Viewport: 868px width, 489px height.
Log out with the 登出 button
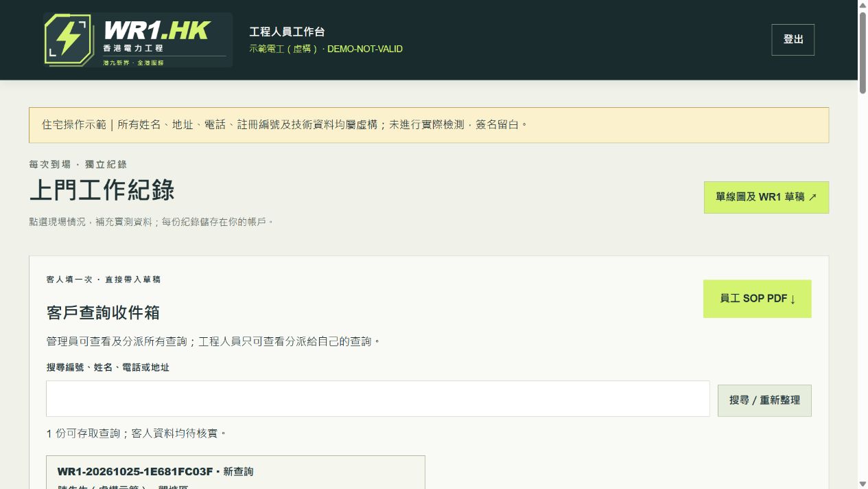(793, 40)
